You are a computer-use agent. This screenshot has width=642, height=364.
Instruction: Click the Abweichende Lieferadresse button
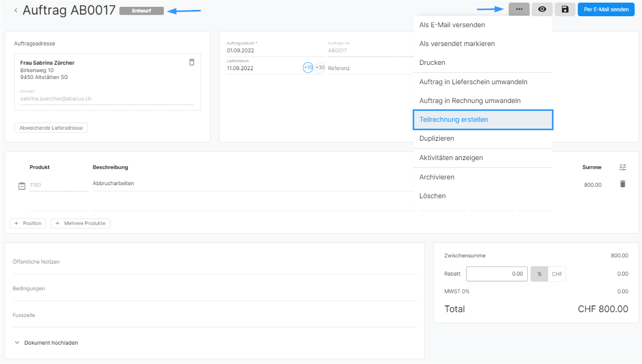[x=51, y=128]
